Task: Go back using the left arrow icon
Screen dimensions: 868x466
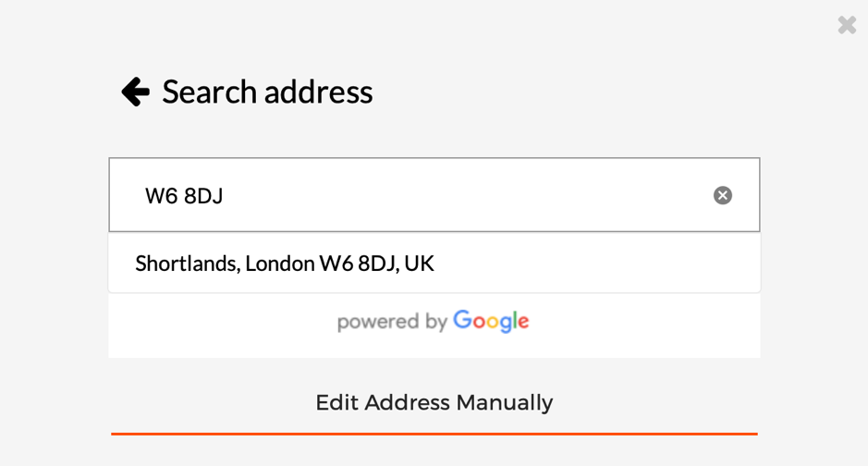Action: [136, 92]
